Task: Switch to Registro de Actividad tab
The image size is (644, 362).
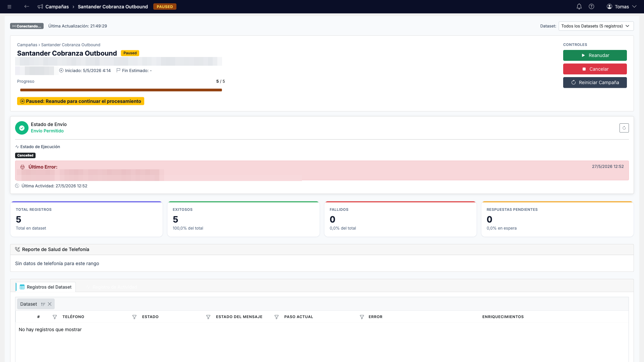Action: (x=111, y=287)
